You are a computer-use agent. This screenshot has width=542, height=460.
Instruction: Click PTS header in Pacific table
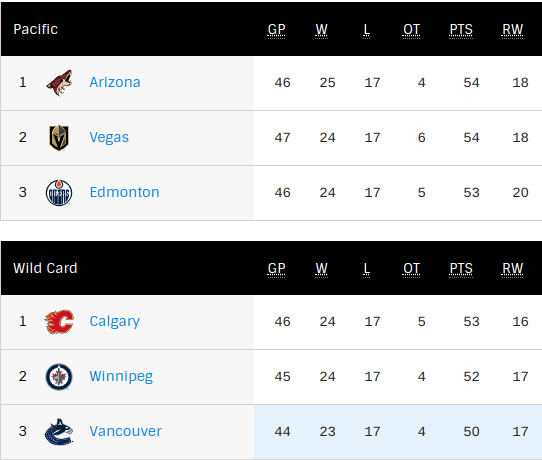(x=461, y=30)
